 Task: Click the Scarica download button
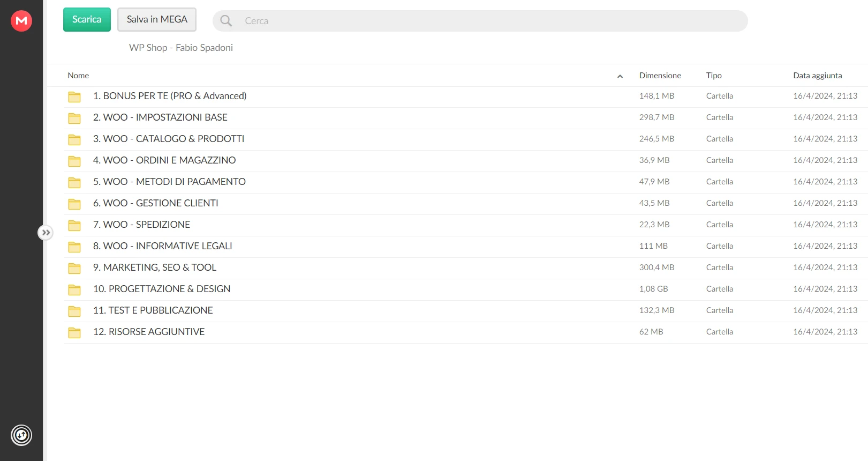pos(87,19)
